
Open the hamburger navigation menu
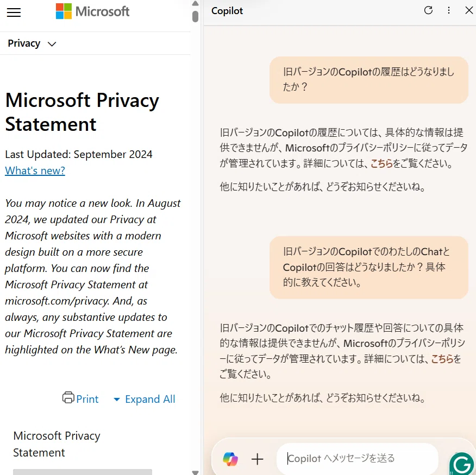point(14,12)
